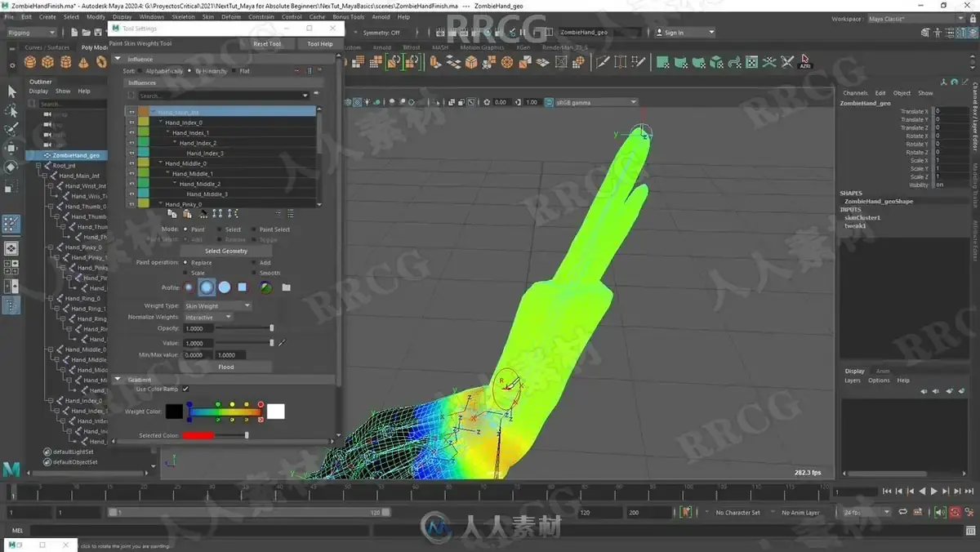Select the Paint Select mode radio button
The image size is (980, 552).
pyautogui.click(x=255, y=229)
